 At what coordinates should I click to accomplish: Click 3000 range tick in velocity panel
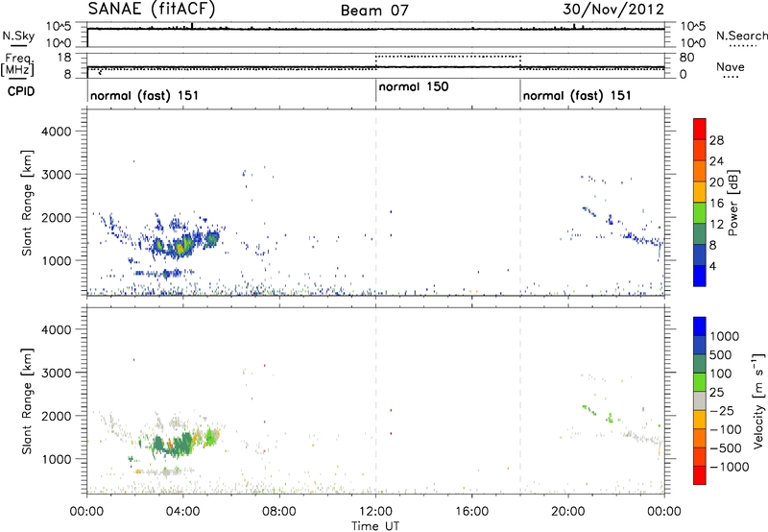[57, 373]
